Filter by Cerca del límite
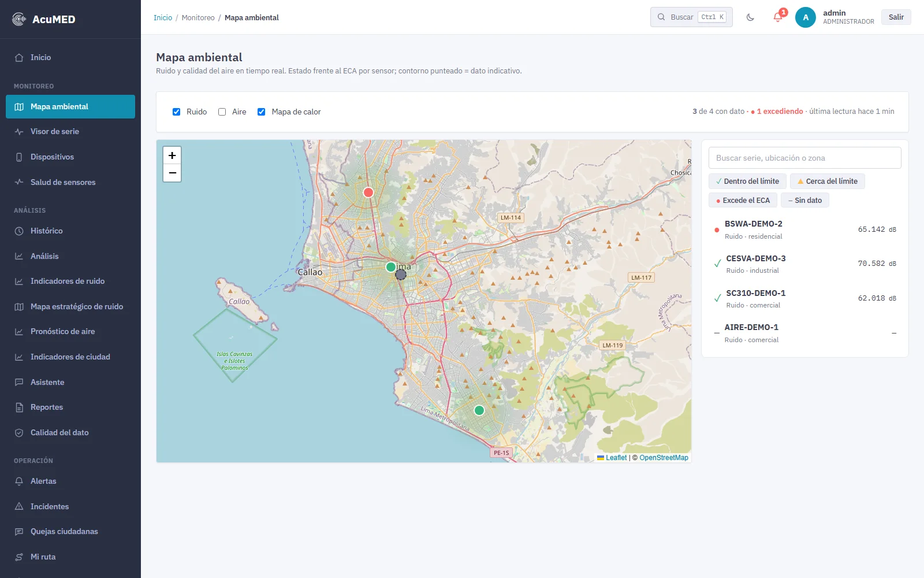Screen dimensions: 924x578 (827, 181)
